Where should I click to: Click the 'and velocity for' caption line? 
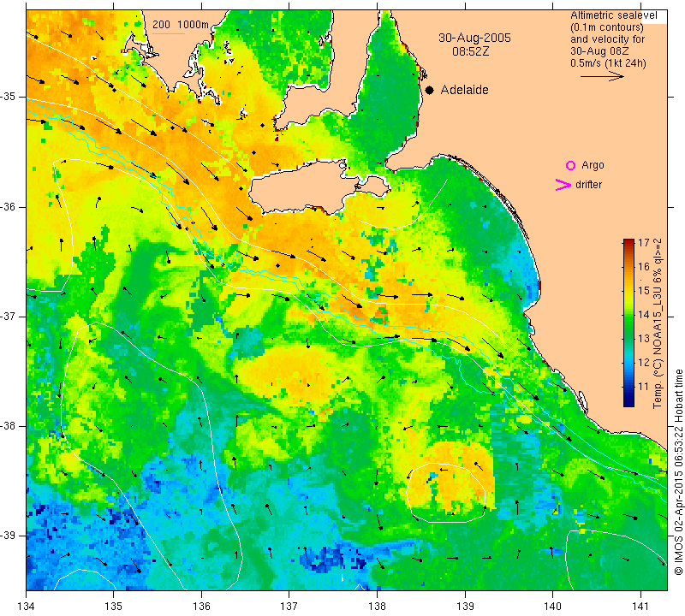608,39
